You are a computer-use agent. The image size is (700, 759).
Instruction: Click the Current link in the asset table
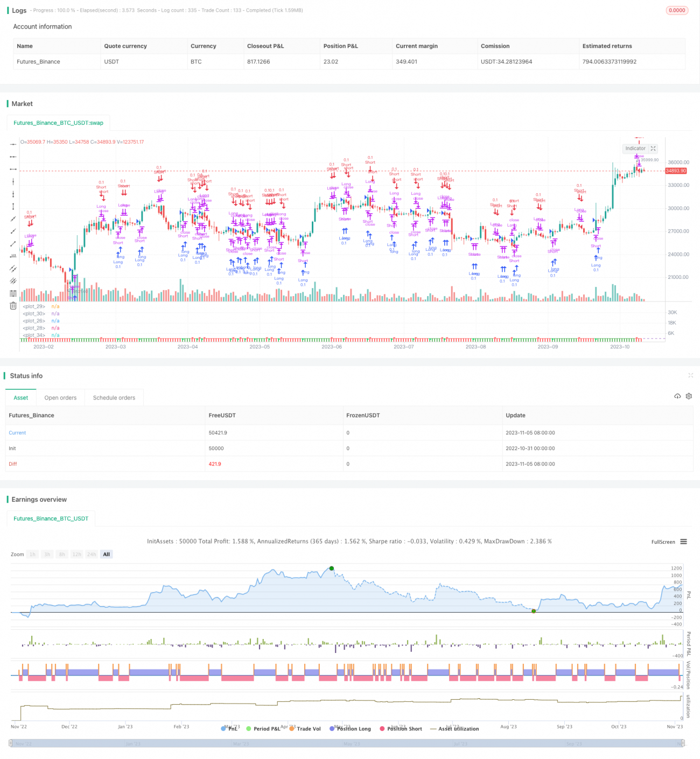(x=17, y=433)
